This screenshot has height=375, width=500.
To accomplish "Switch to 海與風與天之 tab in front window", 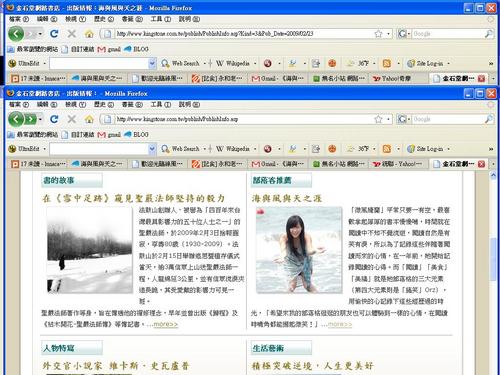I will pos(97,164).
